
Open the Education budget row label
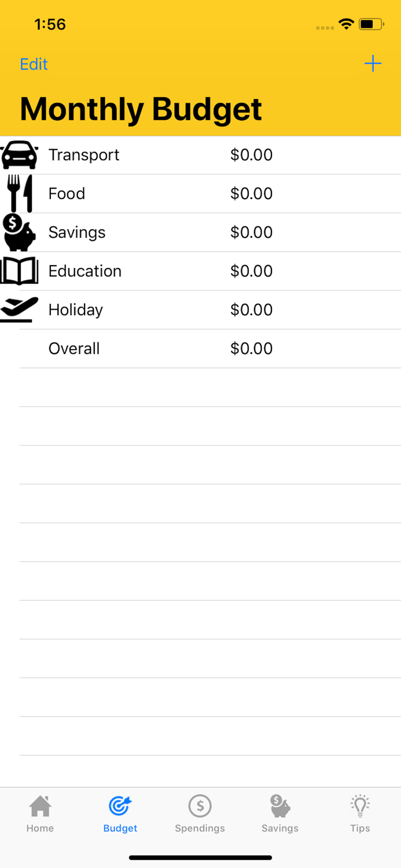point(85,271)
